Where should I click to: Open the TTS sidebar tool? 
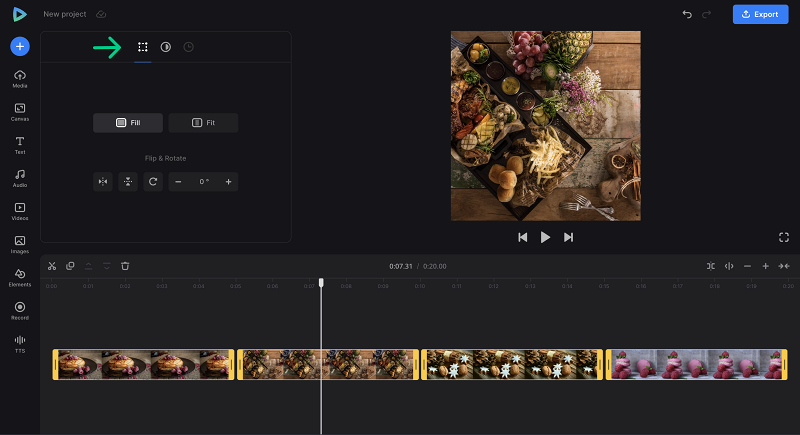pos(20,344)
